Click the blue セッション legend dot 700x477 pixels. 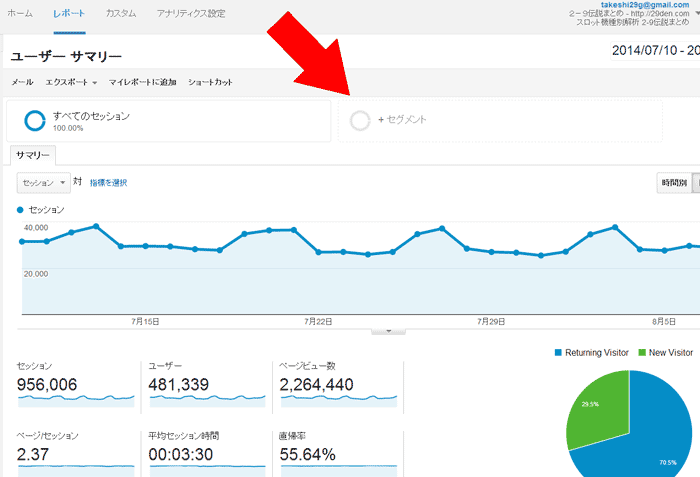[x=21, y=210]
